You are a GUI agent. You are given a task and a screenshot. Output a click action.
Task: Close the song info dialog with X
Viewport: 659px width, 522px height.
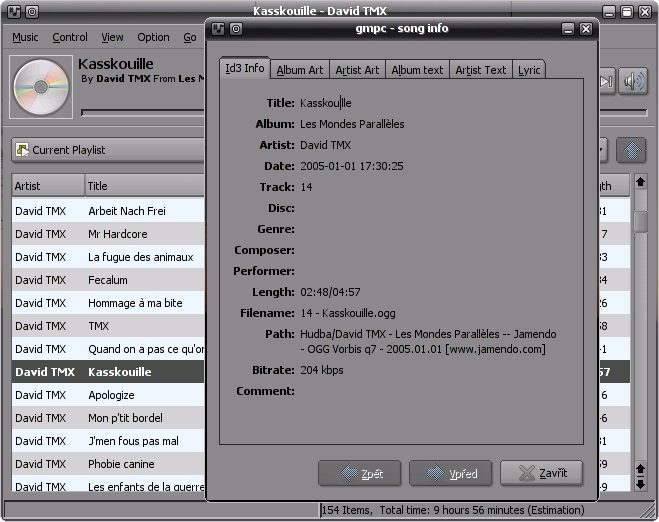pyautogui.click(x=586, y=29)
